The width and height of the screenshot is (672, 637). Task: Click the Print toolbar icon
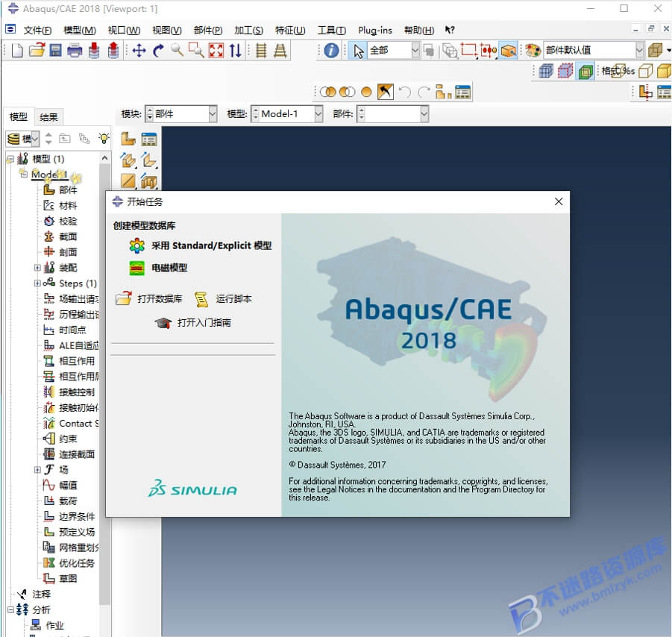click(75, 51)
